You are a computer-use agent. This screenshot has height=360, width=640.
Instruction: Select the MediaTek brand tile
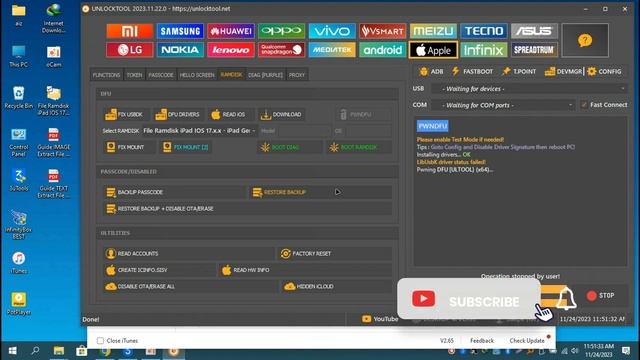pyautogui.click(x=332, y=50)
